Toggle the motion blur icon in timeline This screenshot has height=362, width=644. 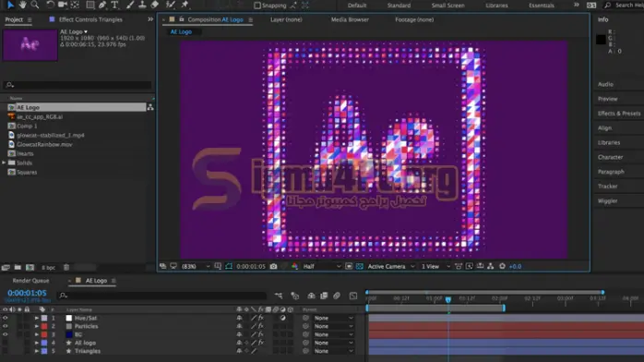tap(337, 296)
